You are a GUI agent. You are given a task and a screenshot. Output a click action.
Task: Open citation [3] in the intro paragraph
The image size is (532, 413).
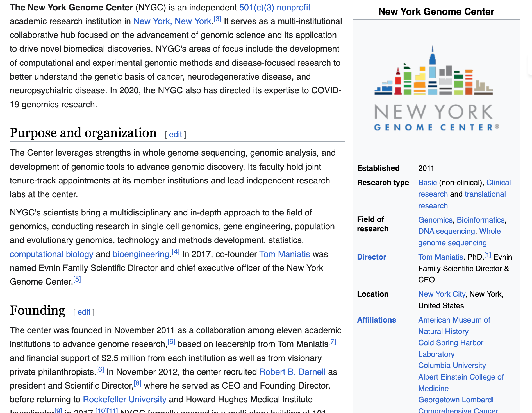click(217, 19)
